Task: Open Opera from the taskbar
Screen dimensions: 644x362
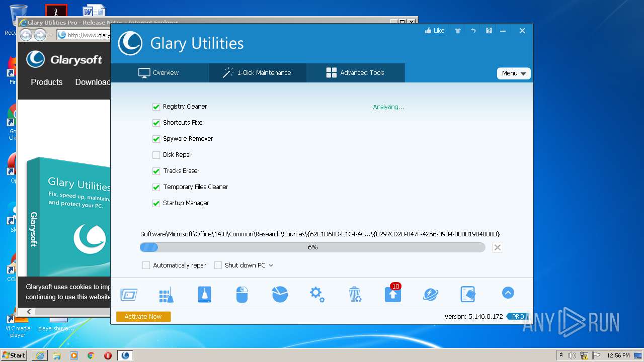Action: click(108, 355)
